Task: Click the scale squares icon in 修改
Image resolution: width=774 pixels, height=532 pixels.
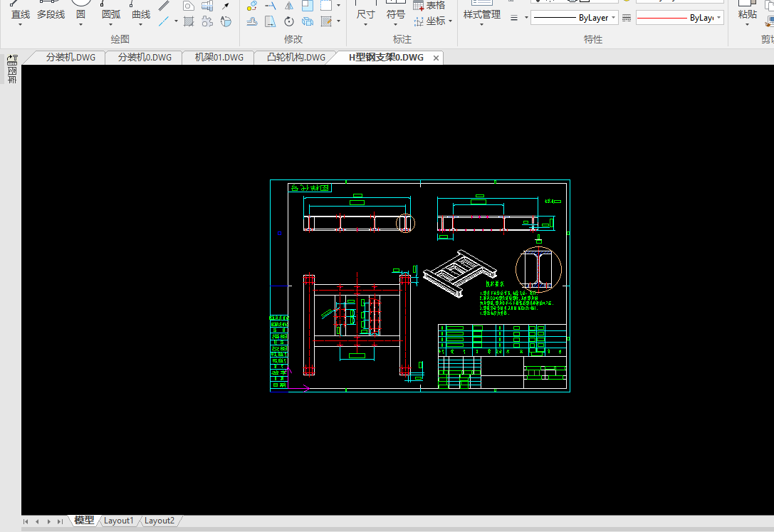Action: pyautogui.click(x=307, y=6)
